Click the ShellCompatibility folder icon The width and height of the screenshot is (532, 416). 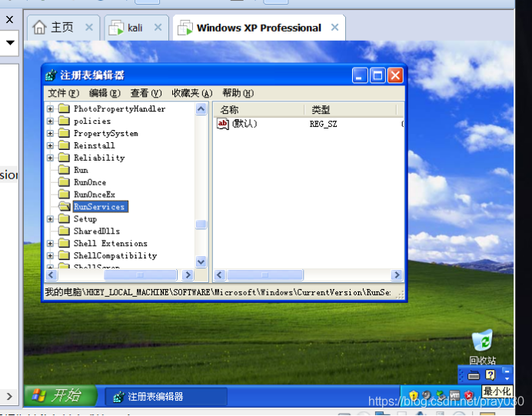(64, 255)
